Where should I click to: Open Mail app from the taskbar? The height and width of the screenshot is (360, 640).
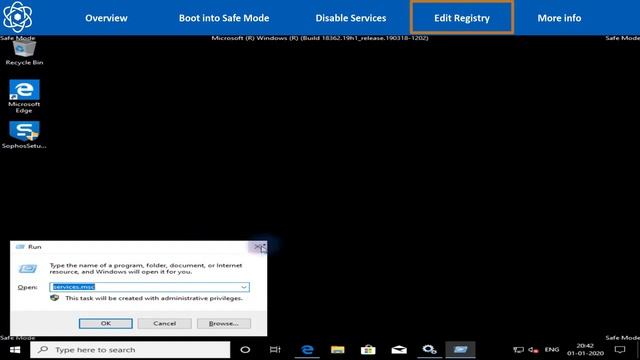[x=399, y=350]
